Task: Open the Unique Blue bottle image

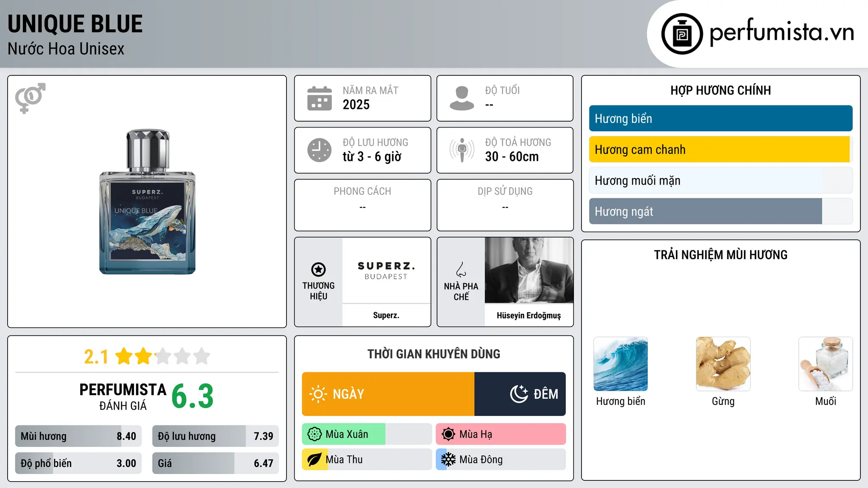Action: 147,202
